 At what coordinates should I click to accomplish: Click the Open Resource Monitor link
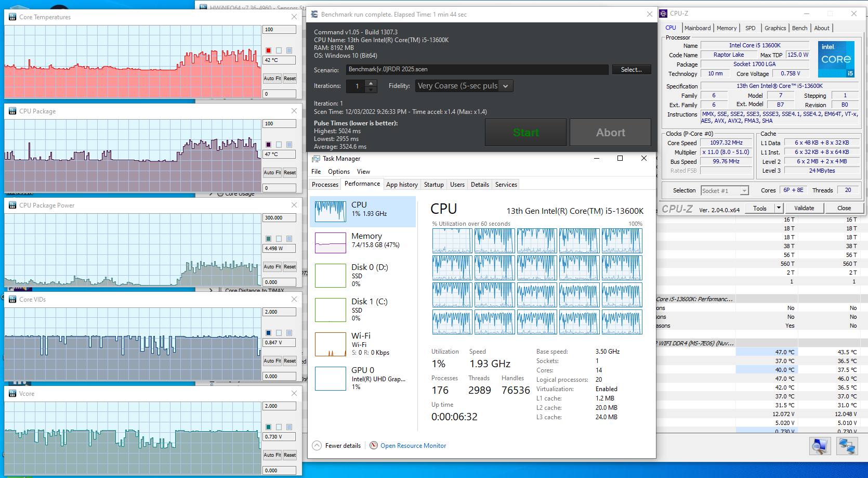tap(413, 446)
